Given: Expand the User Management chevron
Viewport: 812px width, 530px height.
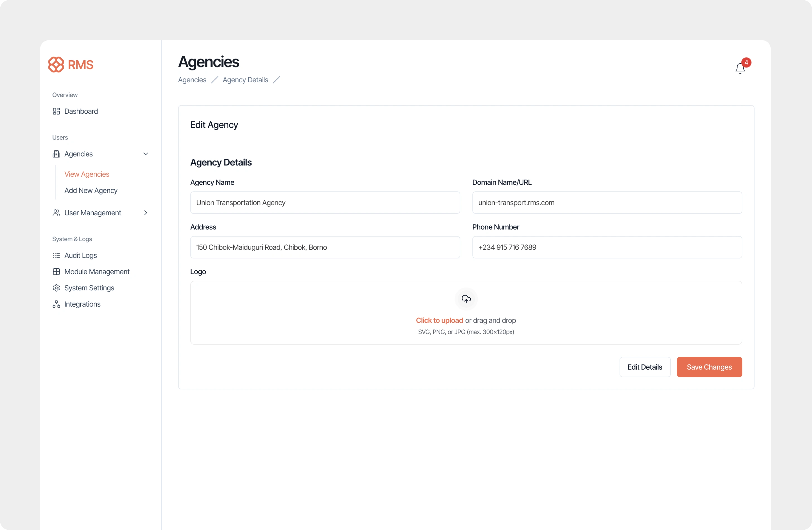Looking at the screenshot, I should click(x=146, y=213).
